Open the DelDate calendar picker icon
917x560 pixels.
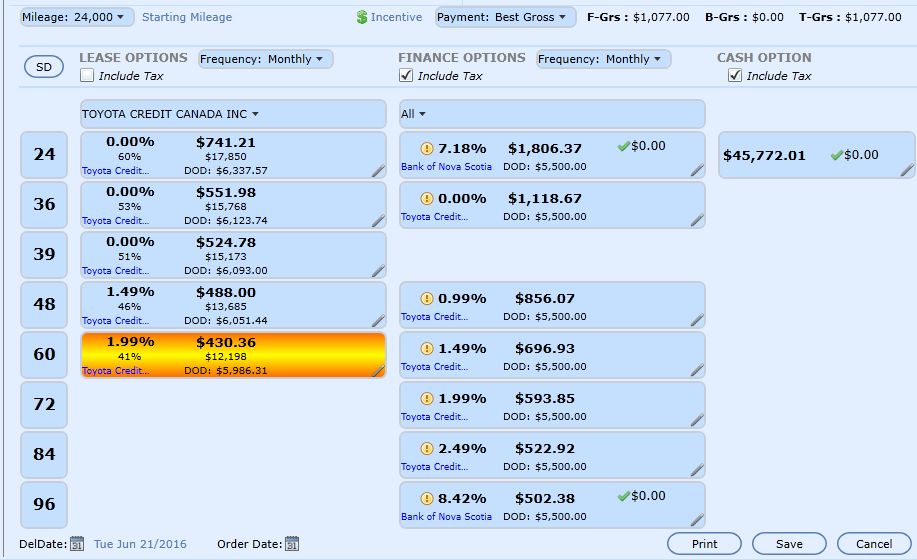tap(77, 544)
